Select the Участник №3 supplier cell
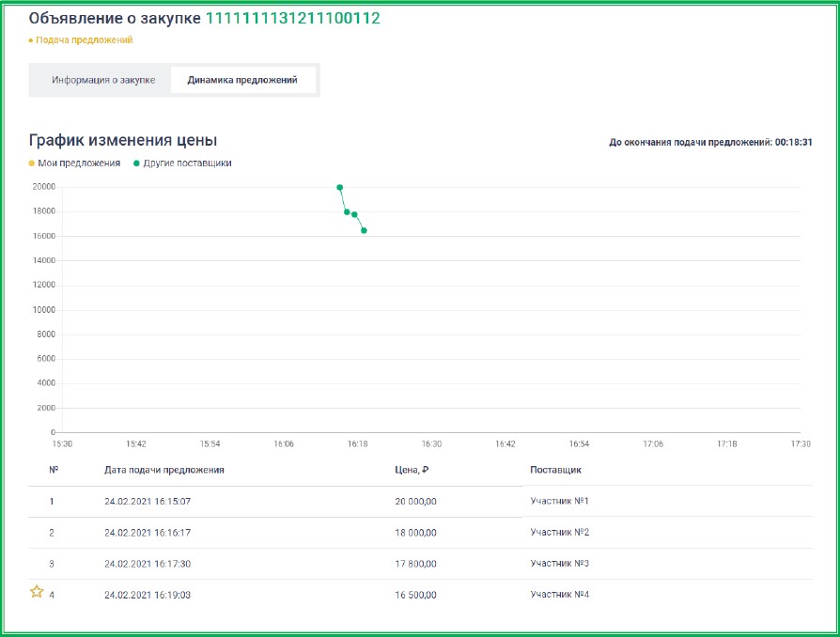 (560, 563)
